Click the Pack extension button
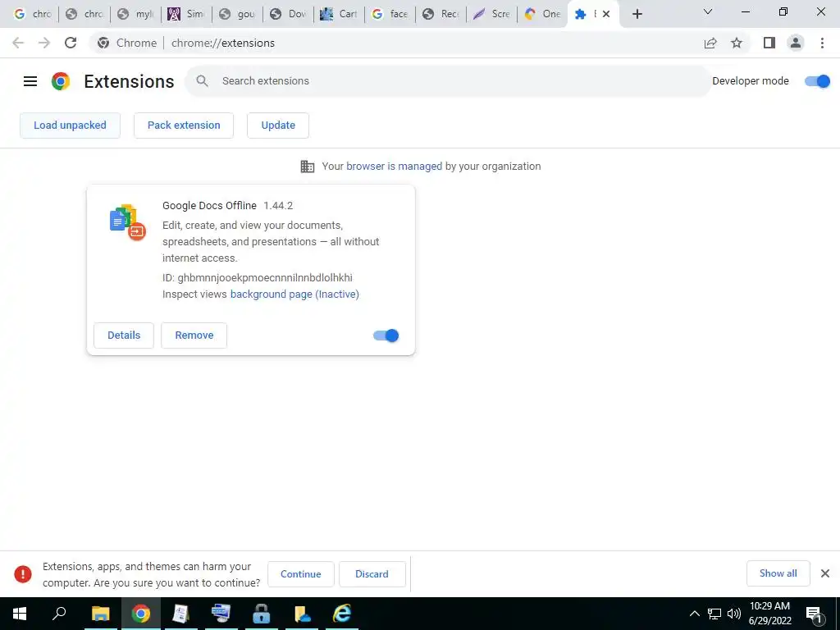840x630 pixels. coord(184,126)
